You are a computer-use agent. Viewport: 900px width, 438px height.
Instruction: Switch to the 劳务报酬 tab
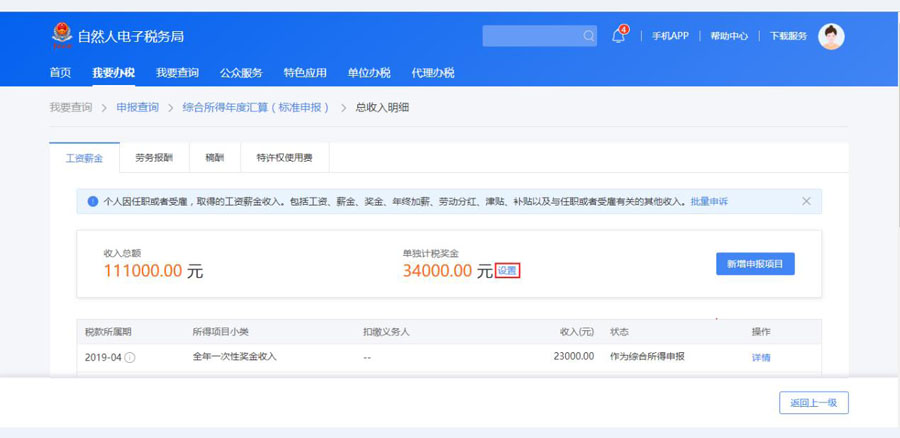[154, 158]
